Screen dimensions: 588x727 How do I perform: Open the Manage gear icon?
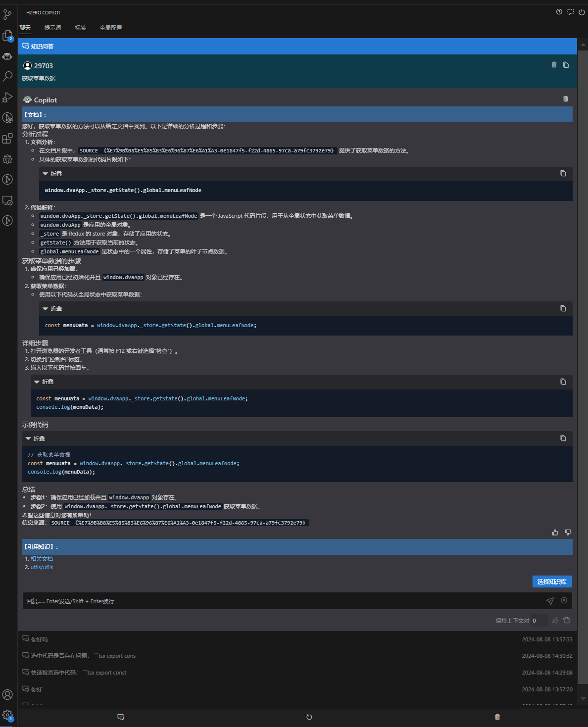tap(7, 715)
